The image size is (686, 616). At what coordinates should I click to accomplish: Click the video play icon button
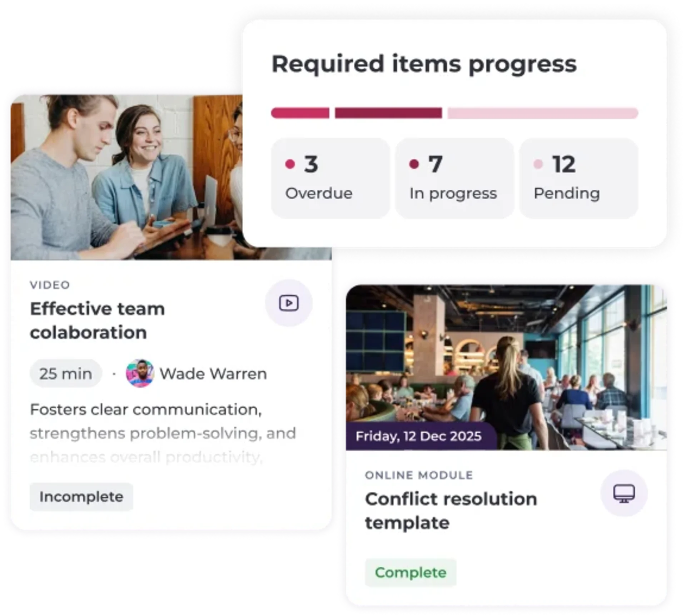[x=289, y=303]
